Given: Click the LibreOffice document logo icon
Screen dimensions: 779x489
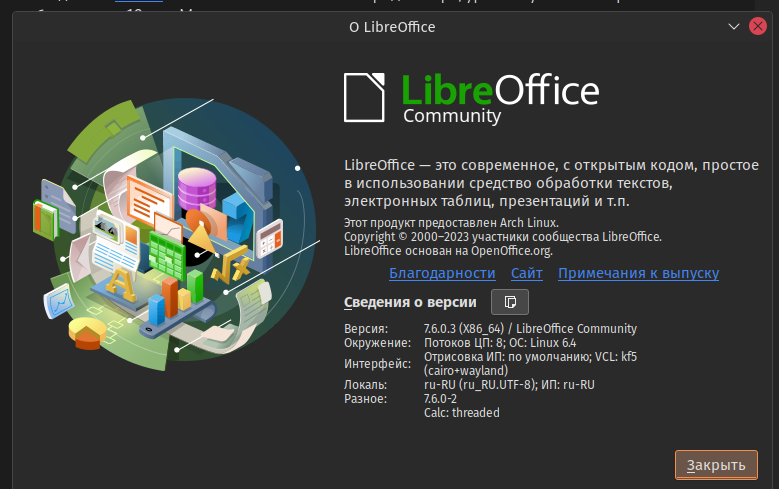Looking at the screenshot, I should 364,97.
